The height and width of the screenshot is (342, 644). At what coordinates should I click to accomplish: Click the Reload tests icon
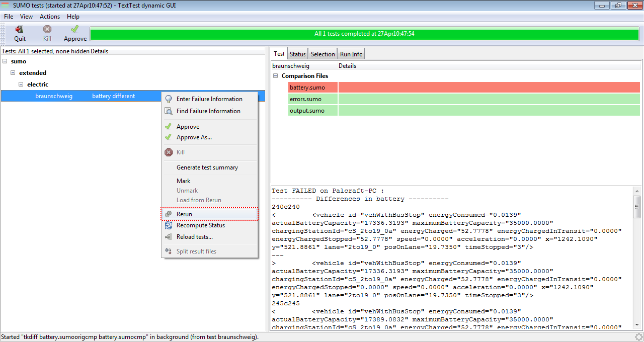tap(169, 237)
